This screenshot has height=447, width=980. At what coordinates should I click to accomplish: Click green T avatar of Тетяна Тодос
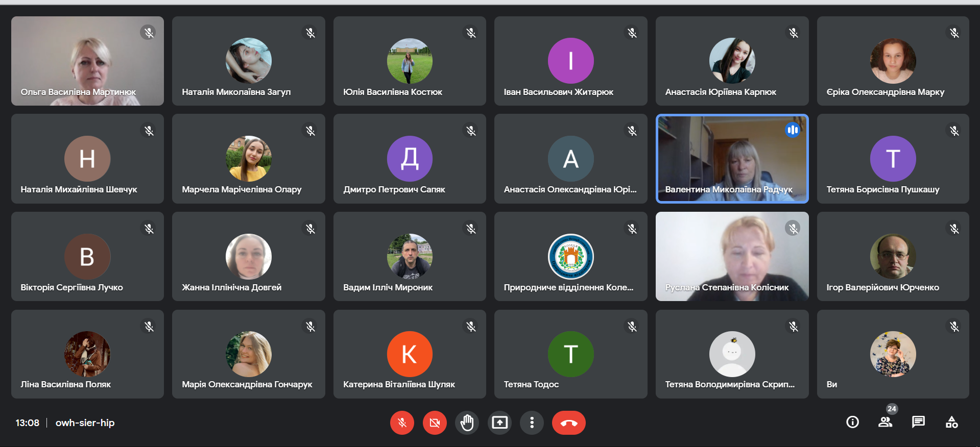click(x=570, y=354)
